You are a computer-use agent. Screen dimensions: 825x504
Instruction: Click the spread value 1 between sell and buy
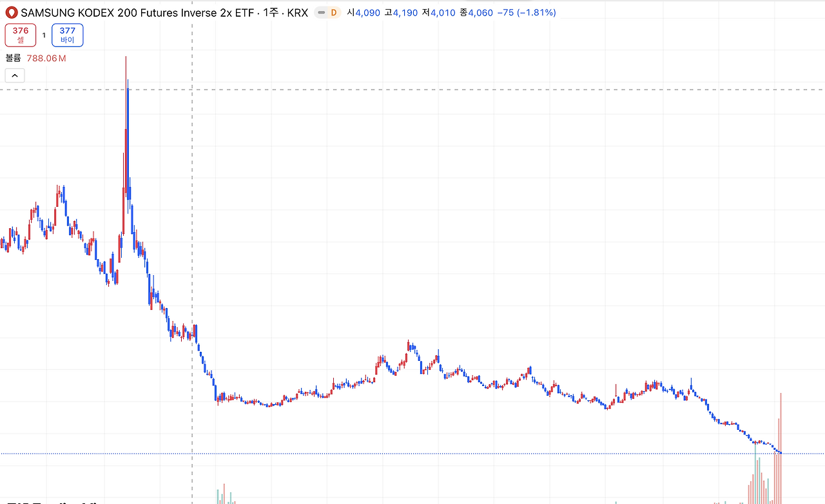[x=44, y=35]
